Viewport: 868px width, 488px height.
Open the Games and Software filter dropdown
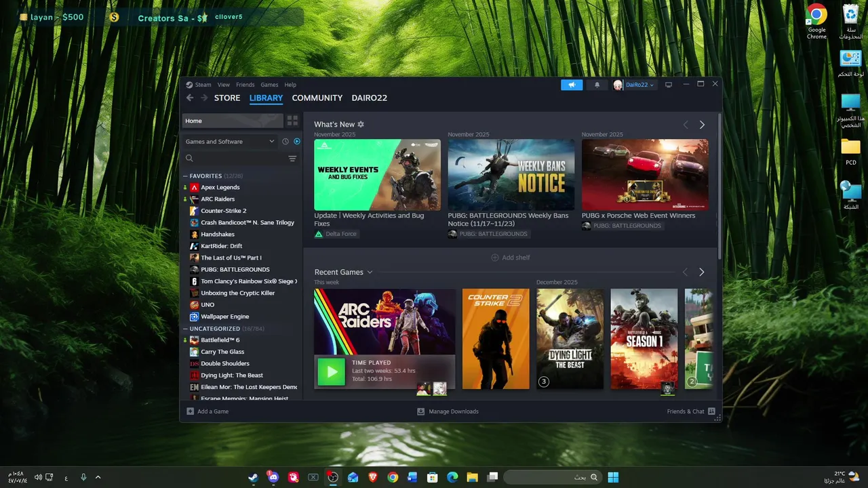229,142
